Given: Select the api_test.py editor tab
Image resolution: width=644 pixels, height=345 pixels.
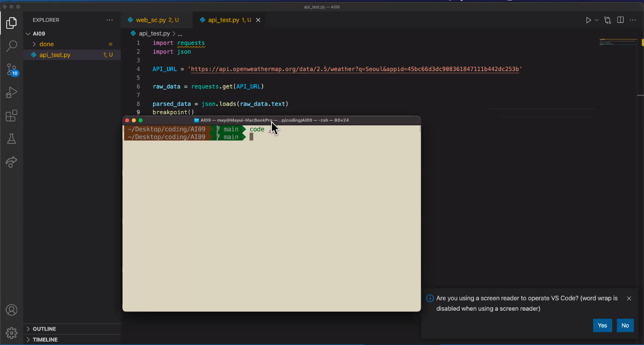Looking at the screenshot, I should click(229, 20).
